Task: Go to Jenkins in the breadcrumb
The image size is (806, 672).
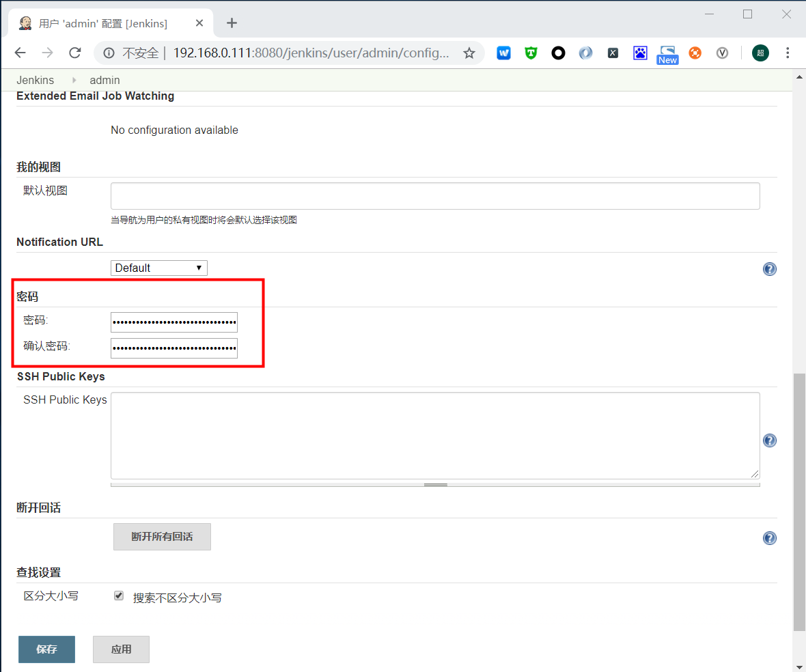Action: click(x=35, y=80)
